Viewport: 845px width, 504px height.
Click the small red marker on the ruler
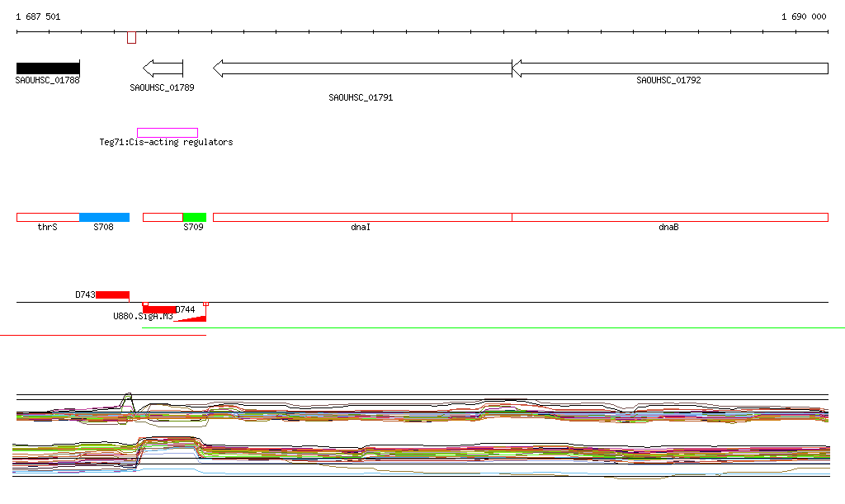point(131,37)
